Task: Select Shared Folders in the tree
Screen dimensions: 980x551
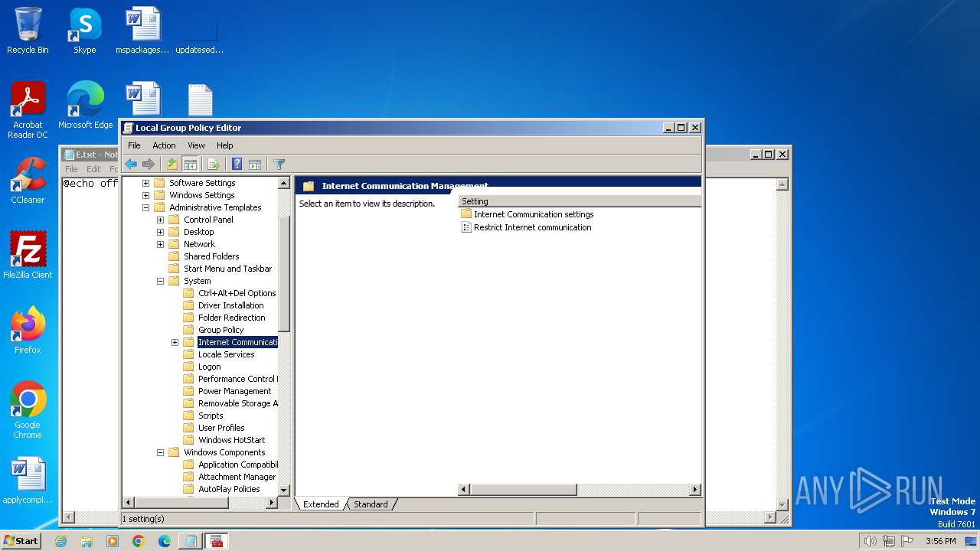Action: tap(211, 256)
